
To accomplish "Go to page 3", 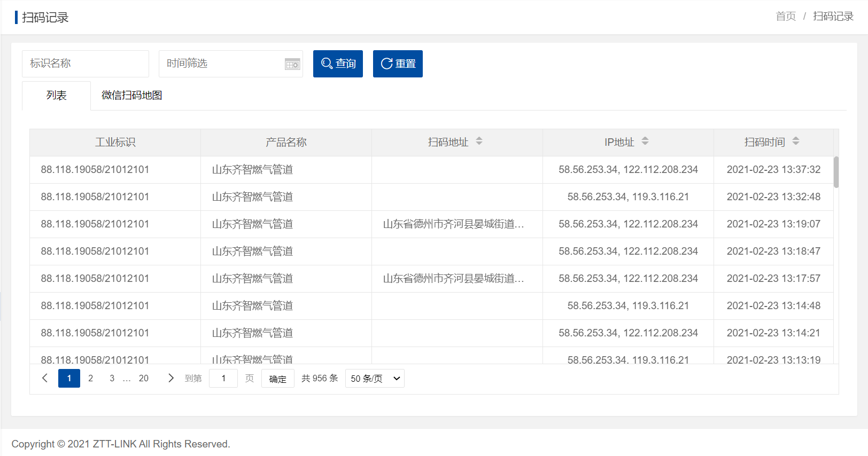I will pyautogui.click(x=112, y=378).
